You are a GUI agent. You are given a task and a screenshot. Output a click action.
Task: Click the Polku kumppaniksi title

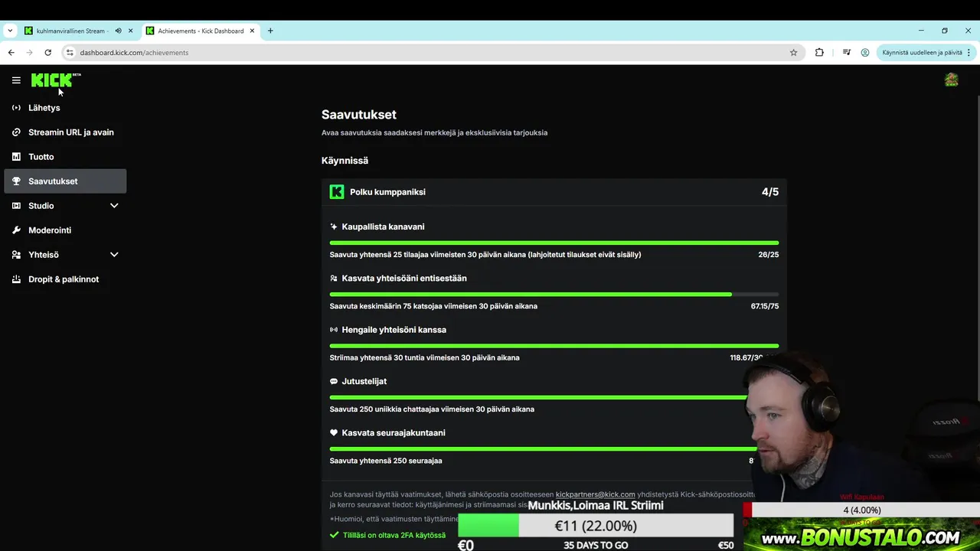click(387, 192)
